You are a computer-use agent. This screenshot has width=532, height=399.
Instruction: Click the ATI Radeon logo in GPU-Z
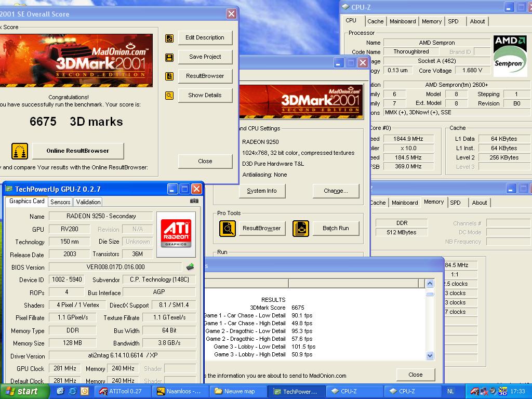tap(176, 234)
